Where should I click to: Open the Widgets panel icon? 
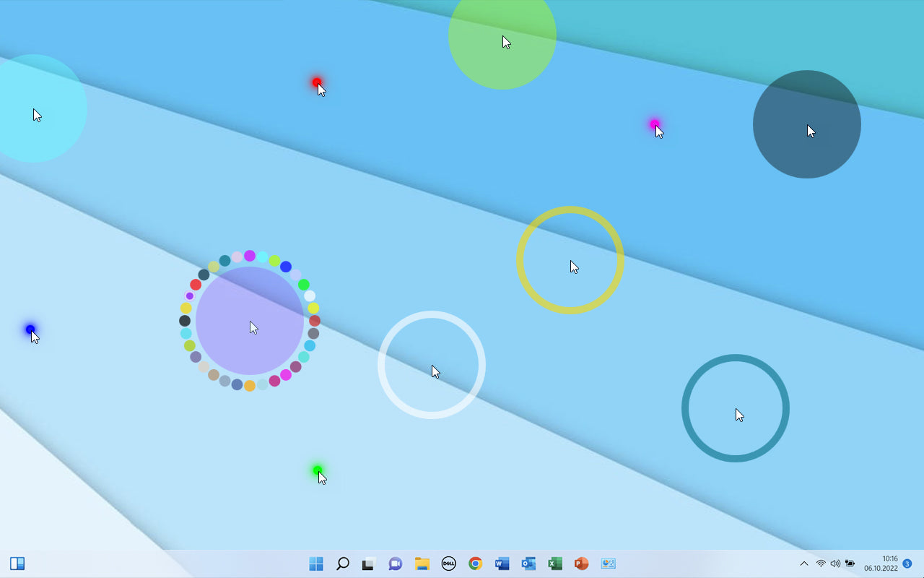[17, 564]
